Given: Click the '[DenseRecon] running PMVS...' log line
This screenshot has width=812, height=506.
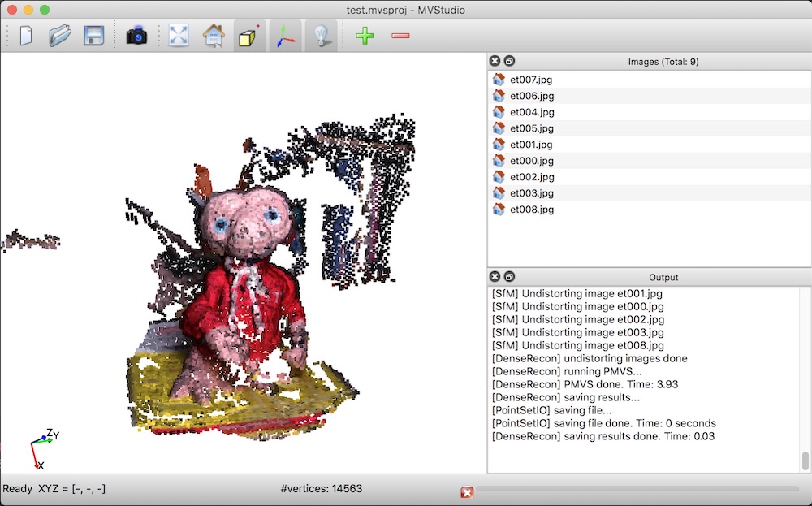Looking at the screenshot, I should click(567, 371).
